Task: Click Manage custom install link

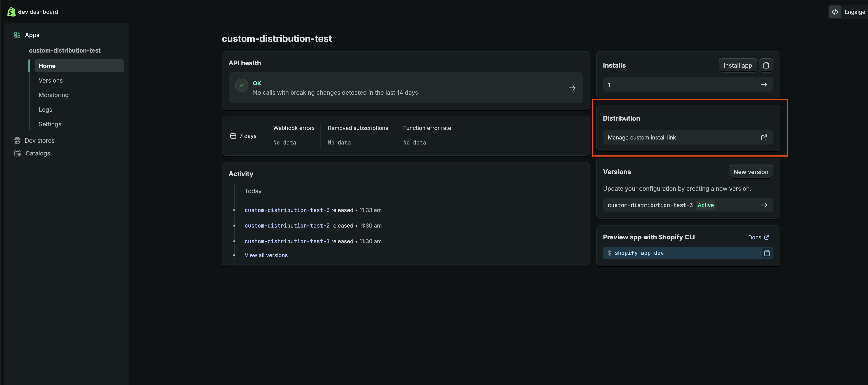Action: tap(688, 137)
